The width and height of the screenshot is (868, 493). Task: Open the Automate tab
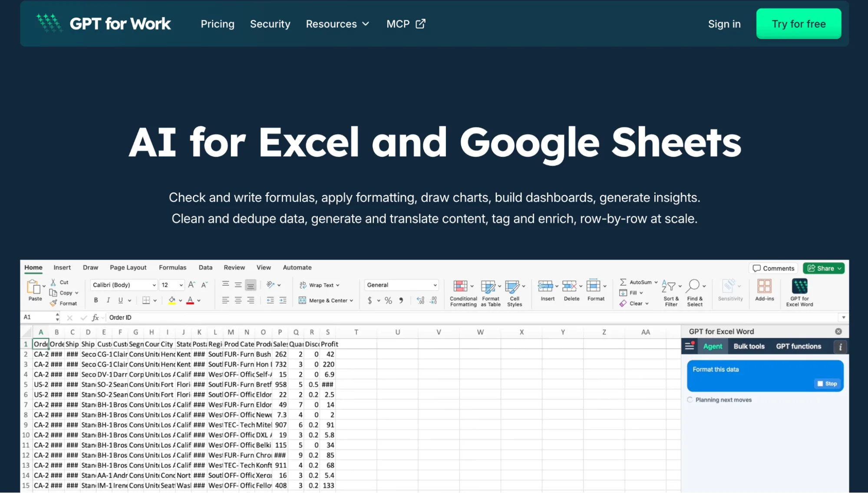click(x=297, y=268)
